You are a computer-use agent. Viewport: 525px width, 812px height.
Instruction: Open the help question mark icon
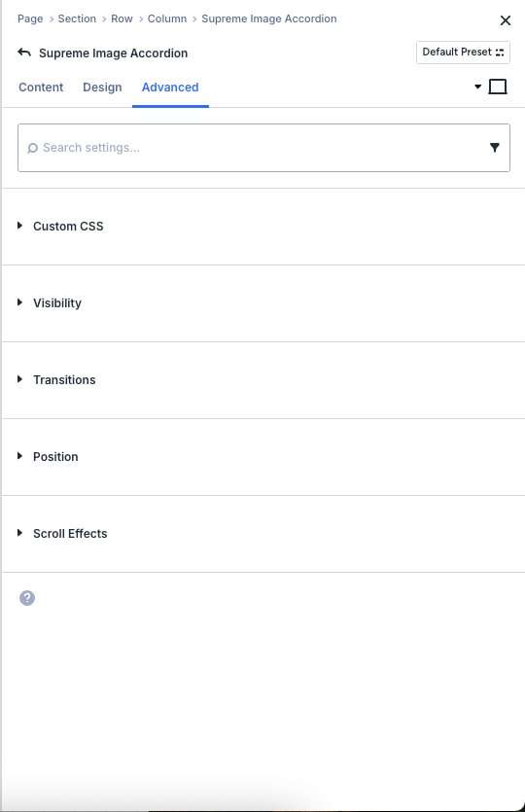27,598
